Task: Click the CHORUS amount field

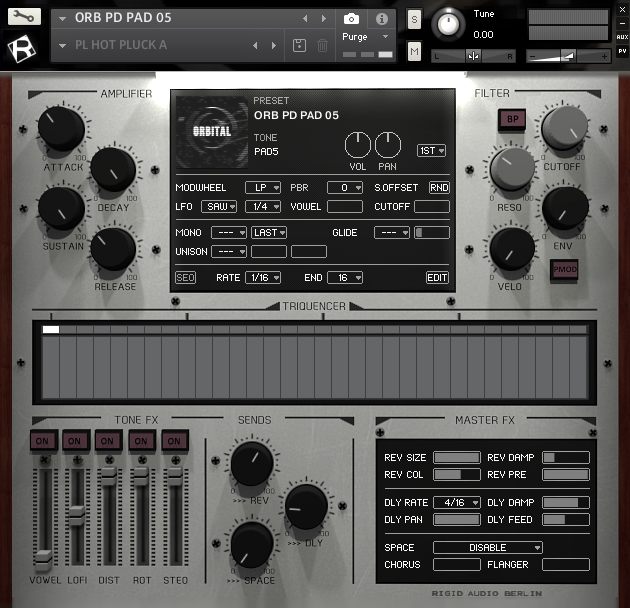Action: (x=457, y=565)
